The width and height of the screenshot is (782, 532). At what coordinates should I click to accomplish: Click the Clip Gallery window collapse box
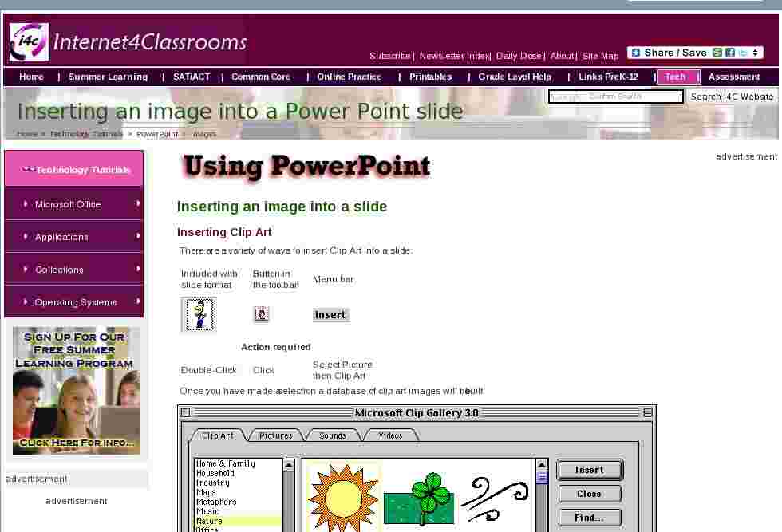tap(647, 412)
